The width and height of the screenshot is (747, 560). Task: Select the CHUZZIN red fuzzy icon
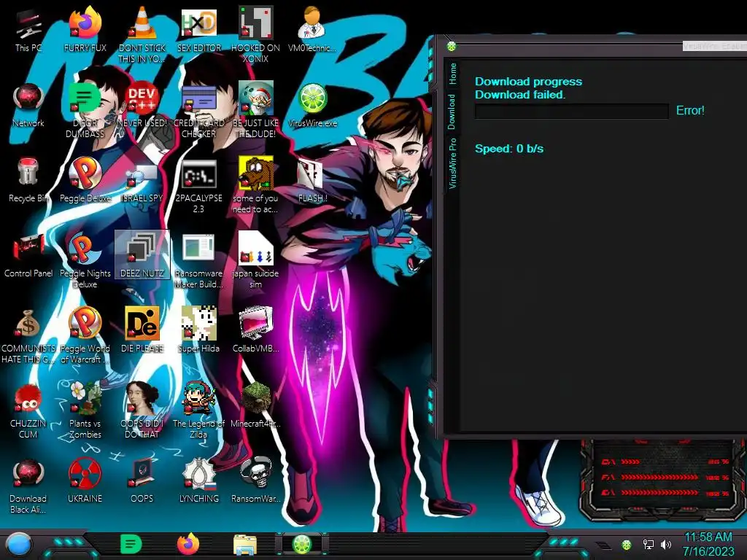point(28,411)
